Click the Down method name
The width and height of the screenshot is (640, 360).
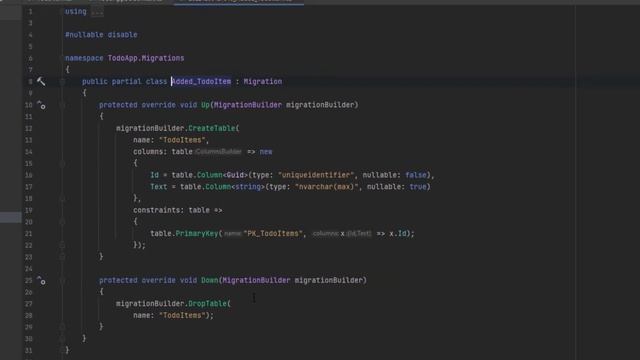(x=209, y=280)
